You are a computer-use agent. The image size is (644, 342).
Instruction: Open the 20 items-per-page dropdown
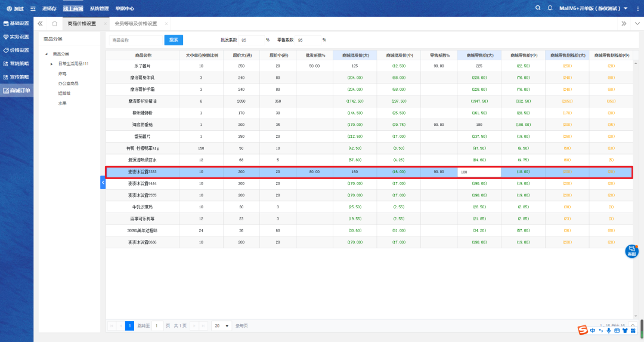pyautogui.click(x=222, y=326)
